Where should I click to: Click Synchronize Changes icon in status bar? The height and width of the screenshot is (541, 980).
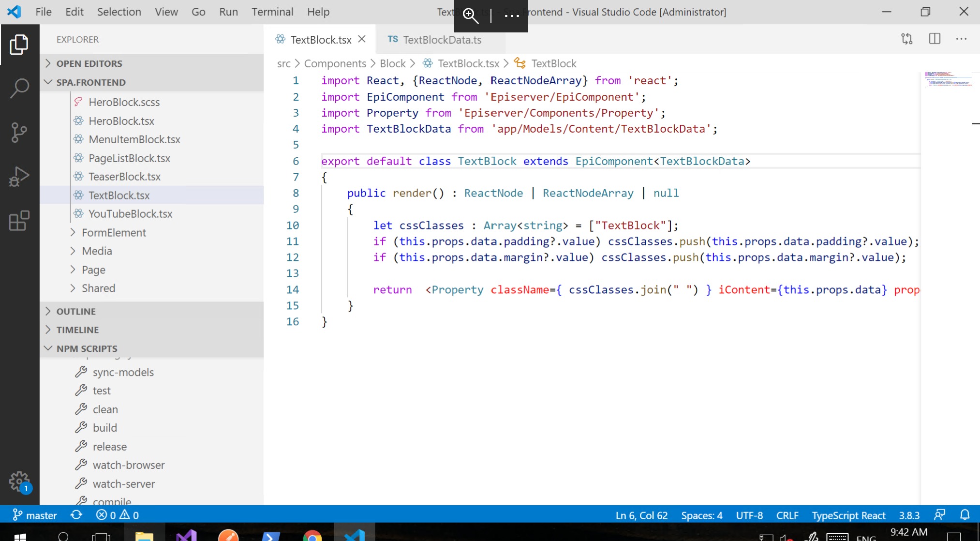click(x=76, y=515)
